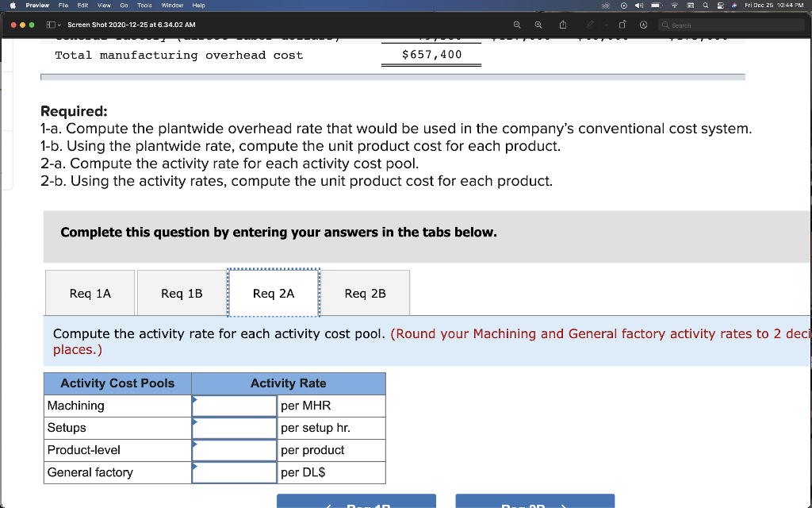812x508 pixels.
Task: Open the sidebar view options chevron
Action: coord(59,25)
